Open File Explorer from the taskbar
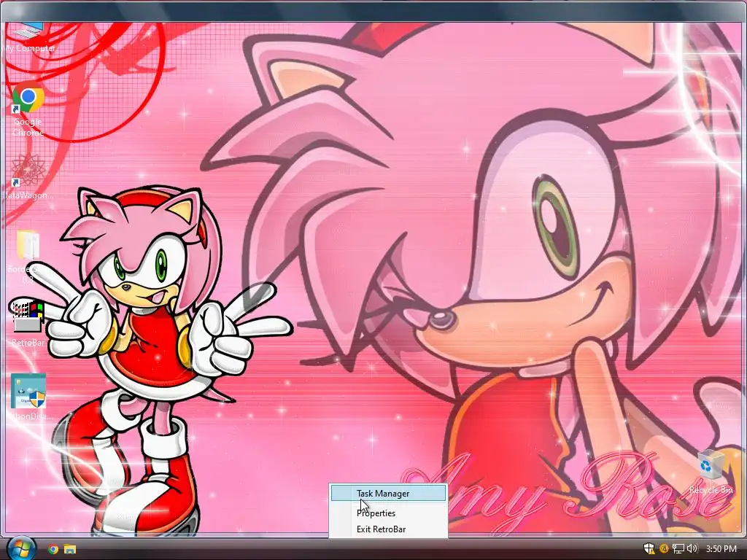The height and width of the screenshot is (560, 747). [x=70, y=549]
